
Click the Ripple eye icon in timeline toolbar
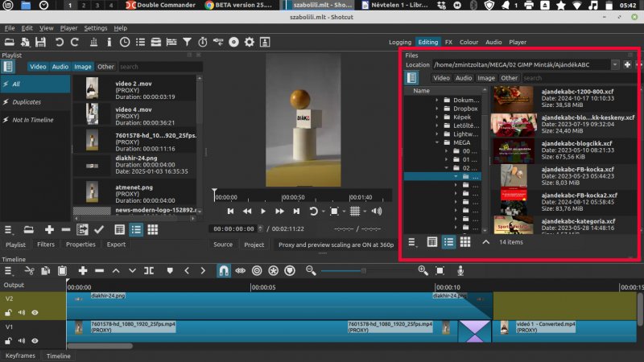pyautogui.click(x=240, y=271)
